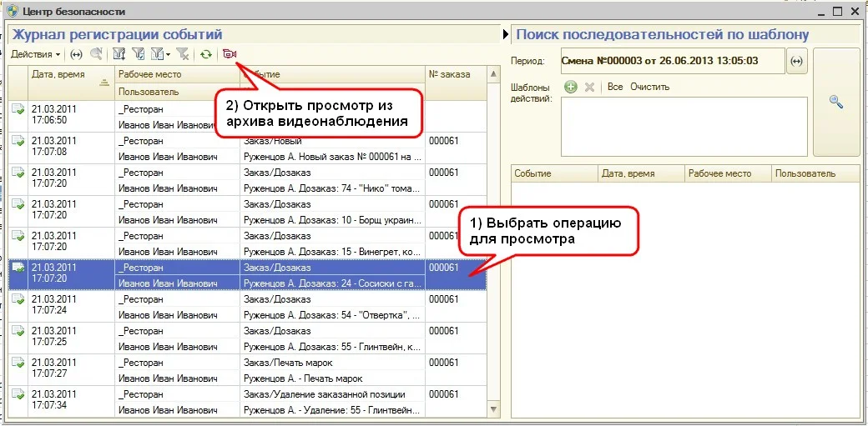Click the first filter icon in journal toolbar
This screenshot has height=426, width=868.
(119, 54)
